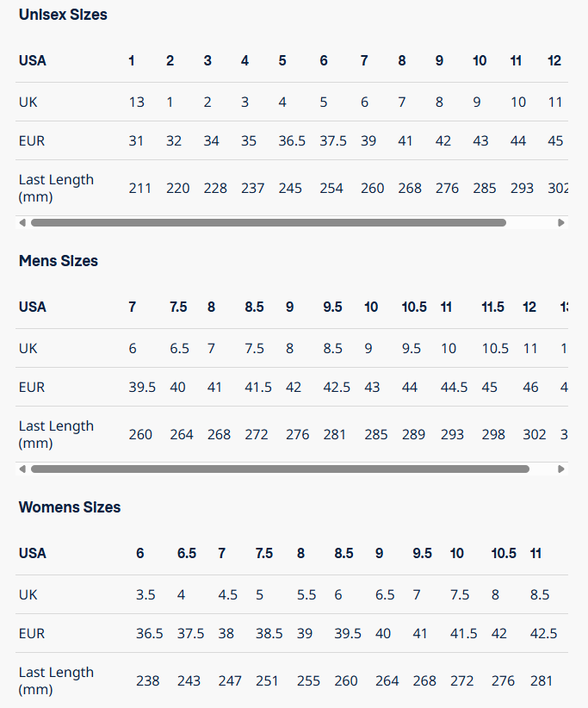This screenshot has height=708, width=588.
Task: Click USA size 10.5 in Mens table
Action: (414, 307)
